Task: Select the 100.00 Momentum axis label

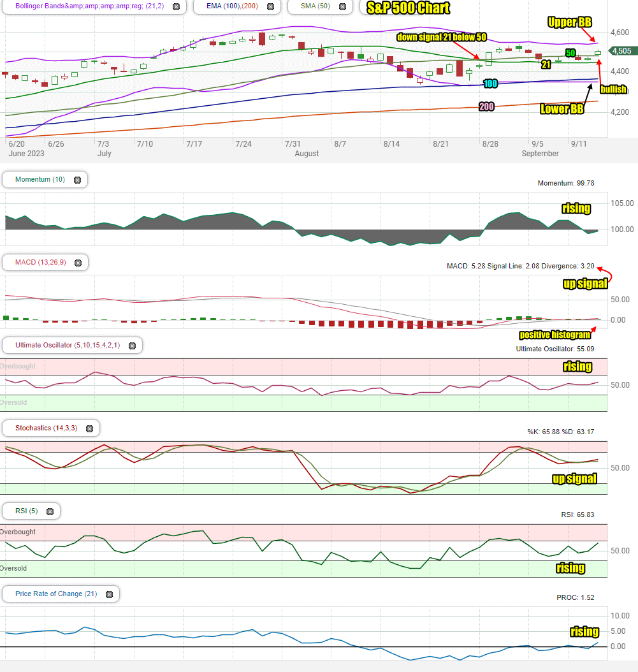Action: [622, 230]
